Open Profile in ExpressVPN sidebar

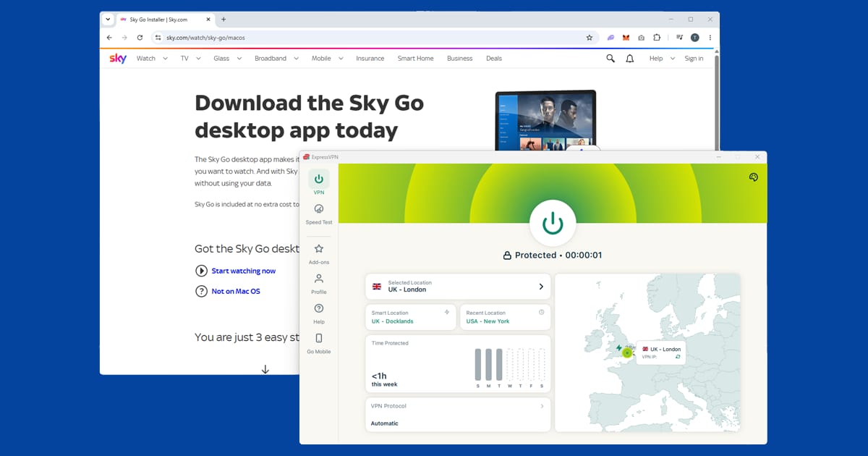tap(319, 283)
